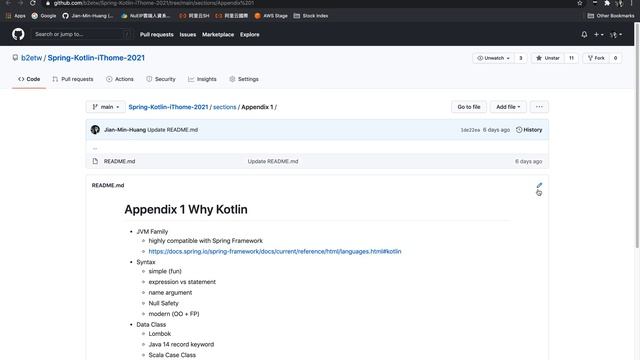Open the docs.spring.io Kotlin reference link
Screen dimensions: 640x360
click(275, 251)
